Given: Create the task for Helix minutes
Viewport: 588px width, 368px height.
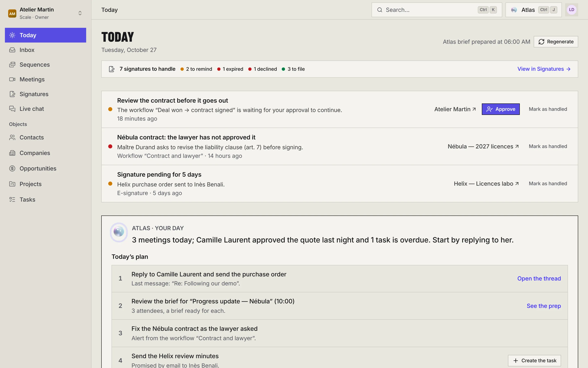Looking at the screenshot, I should click(534, 360).
